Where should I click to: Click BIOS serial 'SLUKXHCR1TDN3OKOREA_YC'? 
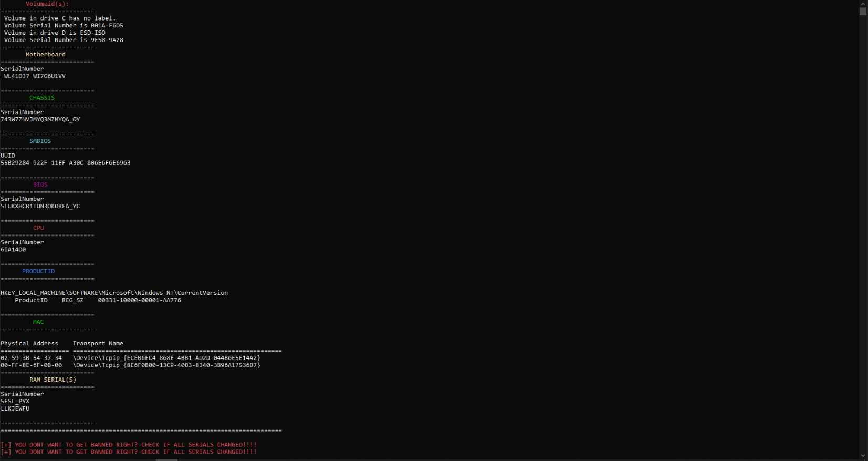click(x=40, y=206)
